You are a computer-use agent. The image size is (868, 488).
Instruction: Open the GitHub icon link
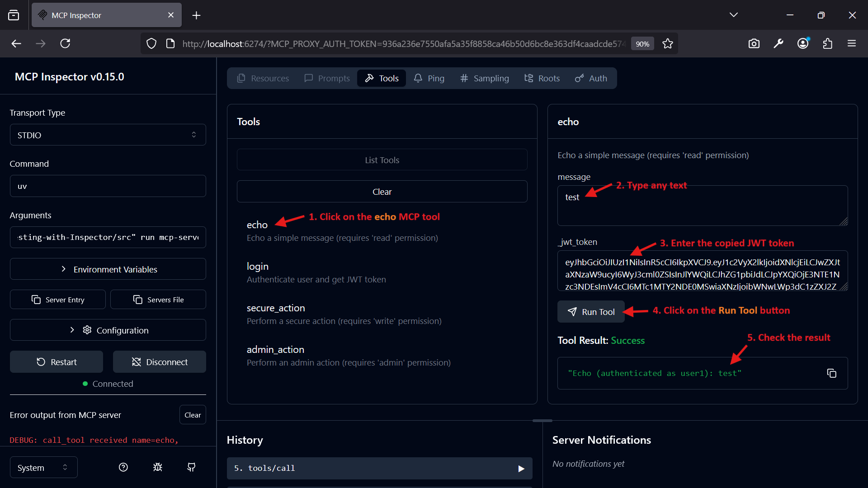coord(192,467)
